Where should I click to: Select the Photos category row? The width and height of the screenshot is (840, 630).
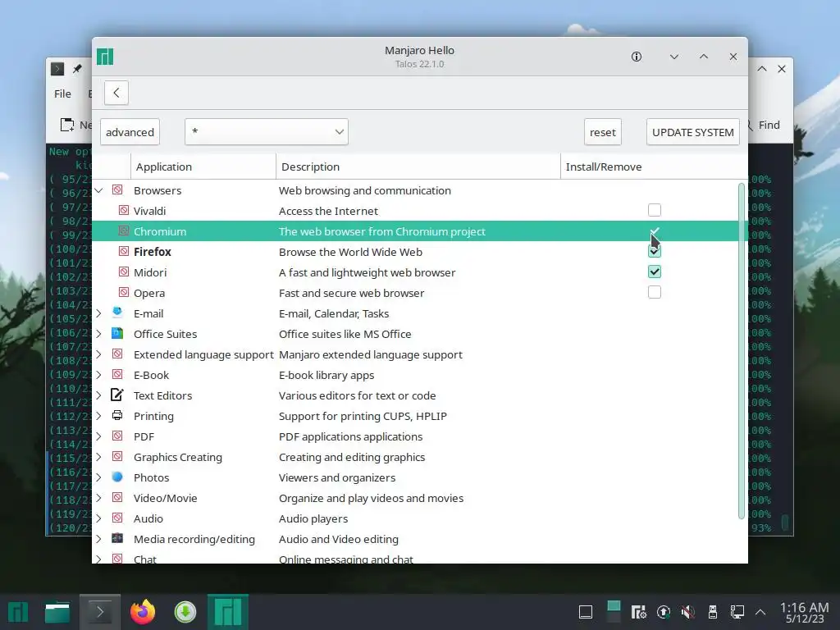pos(419,477)
